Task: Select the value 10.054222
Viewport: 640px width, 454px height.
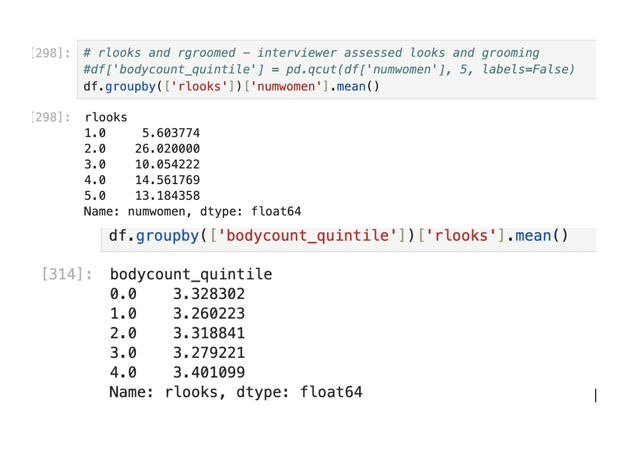Action: pos(168,165)
